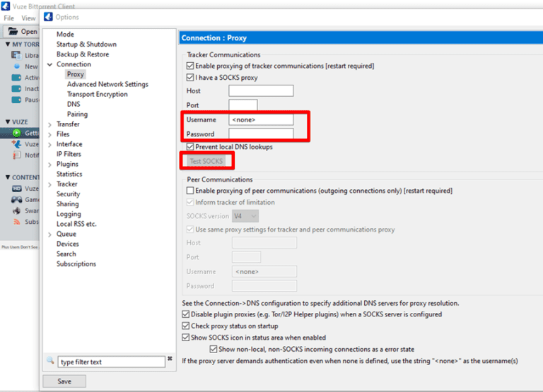The height and width of the screenshot is (392, 543).
Task: Click the New torrents icon in sidebar
Action: [x=17, y=66]
